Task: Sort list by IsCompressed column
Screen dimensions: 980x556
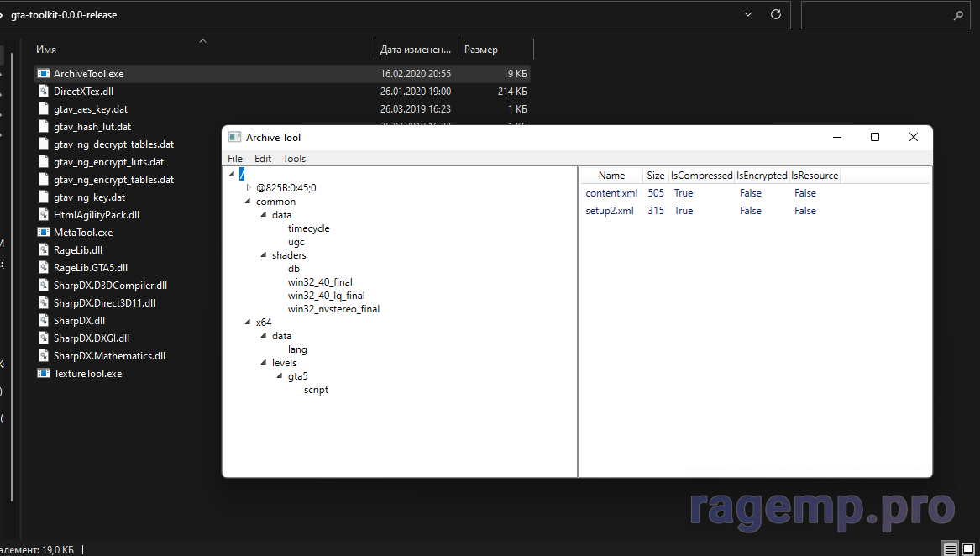Action: (x=701, y=176)
